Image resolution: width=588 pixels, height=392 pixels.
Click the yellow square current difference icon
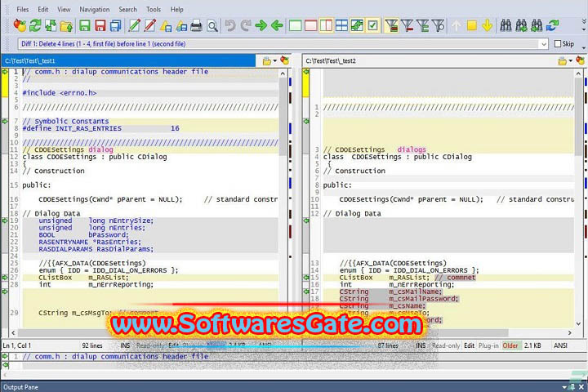point(472,25)
